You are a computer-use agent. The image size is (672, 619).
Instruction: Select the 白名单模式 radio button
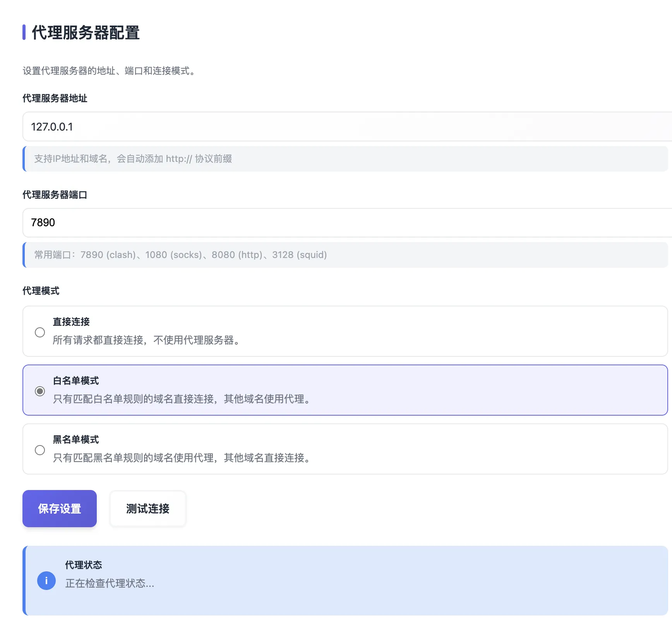[40, 391]
